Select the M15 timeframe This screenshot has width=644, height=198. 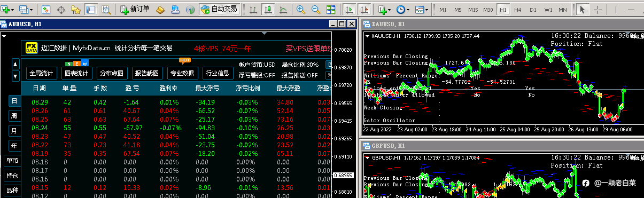point(473,10)
